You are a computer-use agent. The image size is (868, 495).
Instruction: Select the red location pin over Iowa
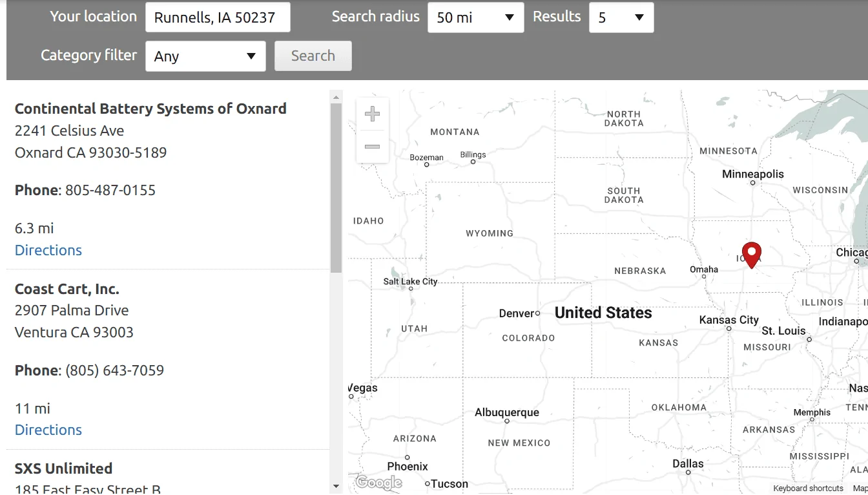click(752, 255)
